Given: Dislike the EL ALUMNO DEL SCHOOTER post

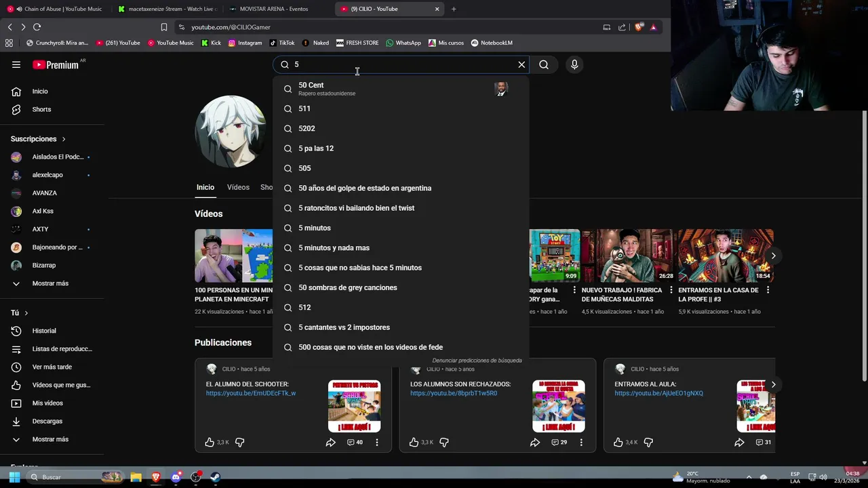Looking at the screenshot, I should (239, 442).
